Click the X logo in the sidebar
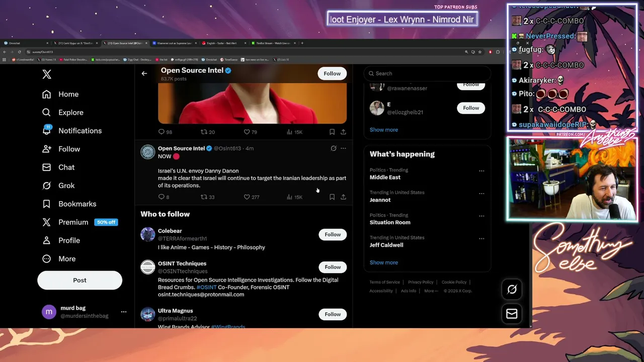 pyautogui.click(x=47, y=74)
